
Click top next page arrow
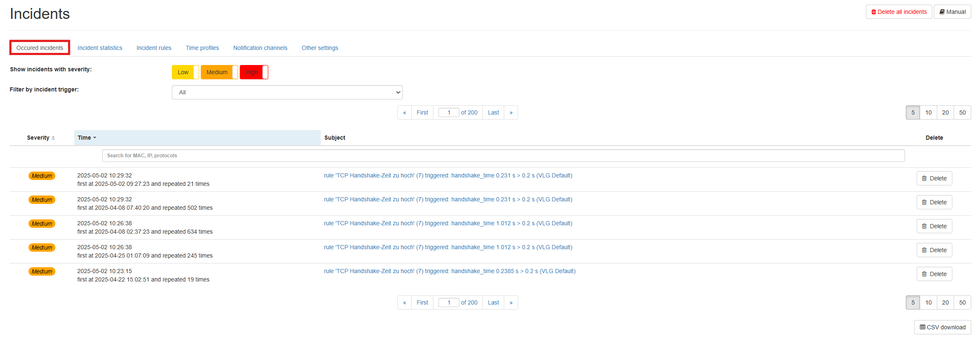(x=511, y=112)
